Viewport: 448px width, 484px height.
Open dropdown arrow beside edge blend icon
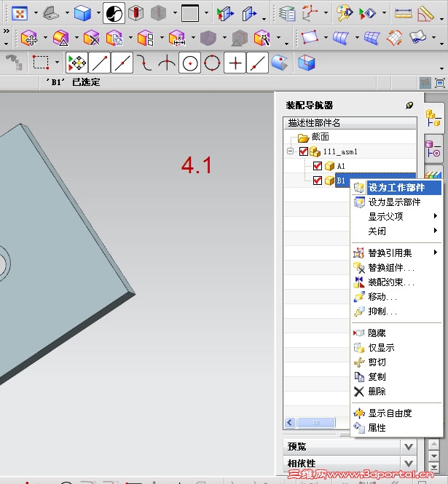click(76, 38)
